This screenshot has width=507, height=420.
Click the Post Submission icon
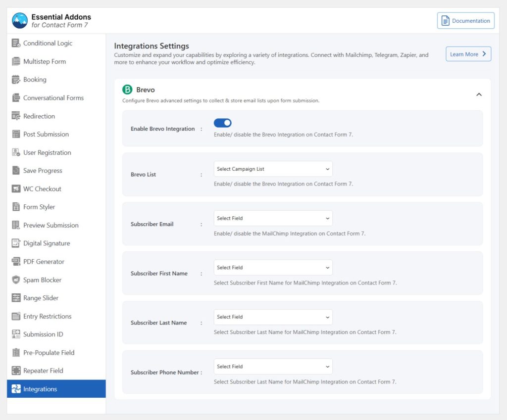coord(16,134)
